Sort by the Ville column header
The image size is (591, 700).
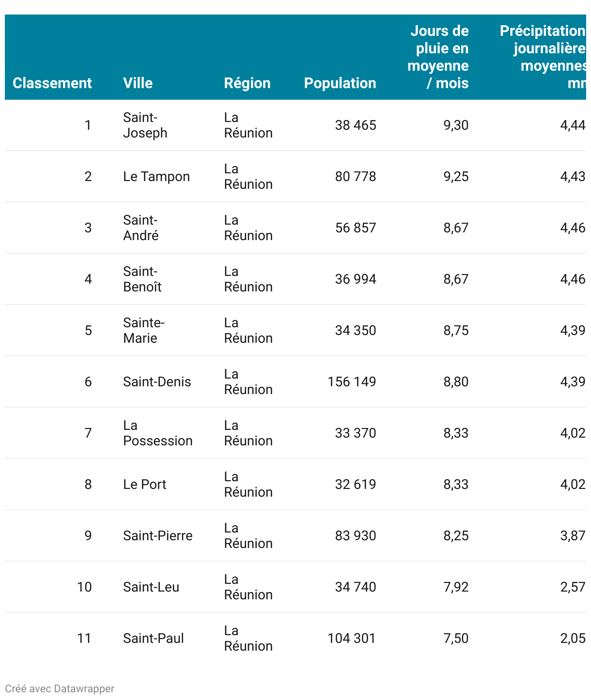[138, 83]
